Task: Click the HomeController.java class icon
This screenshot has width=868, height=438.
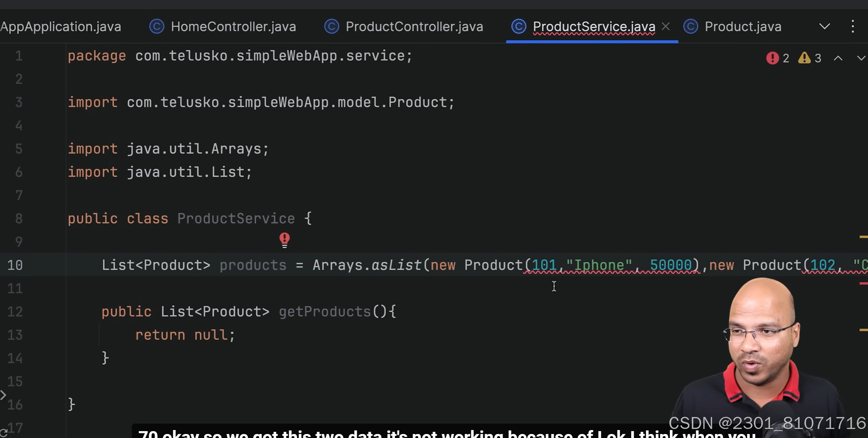Action: tap(157, 26)
